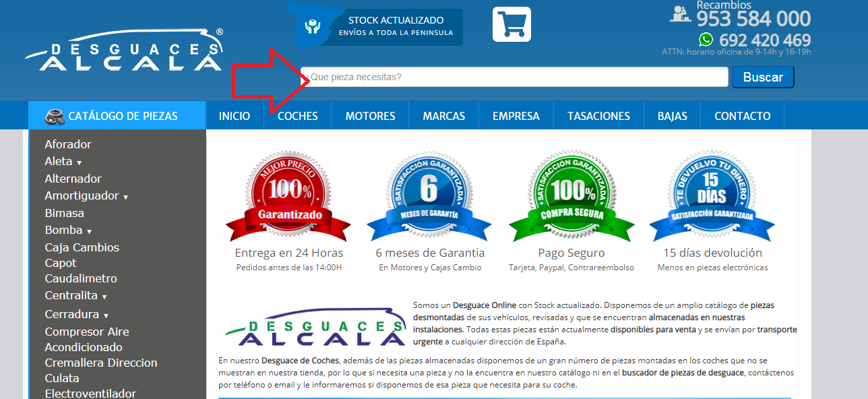Screen dimensions: 868x399
Task: Select Caudalimetro in the parts catalog
Action: click(81, 278)
